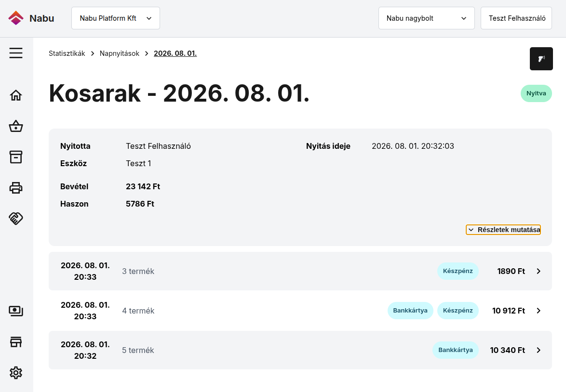Image resolution: width=566 pixels, height=392 pixels.
Task: Select the '5 termék' basket text
Action: click(138, 350)
